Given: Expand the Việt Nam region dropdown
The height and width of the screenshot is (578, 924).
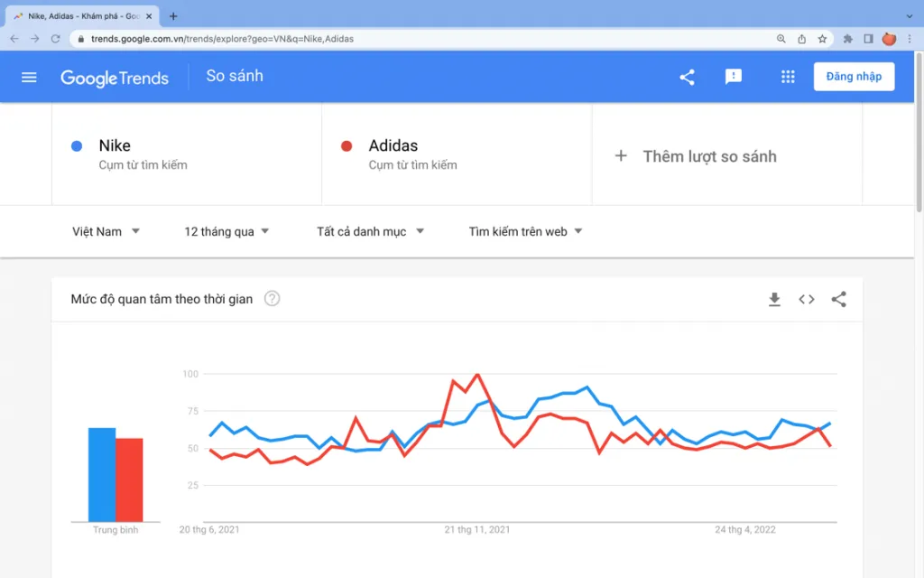Looking at the screenshot, I should (x=106, y=232).
